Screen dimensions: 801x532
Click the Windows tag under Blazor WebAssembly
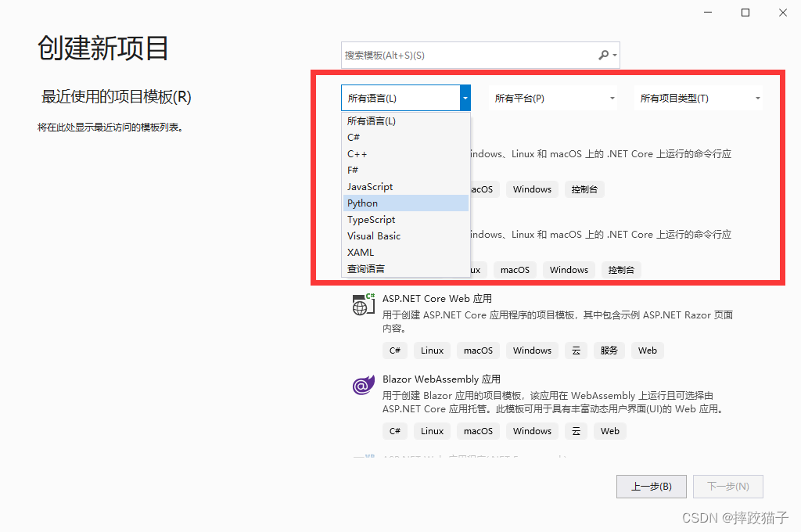coord(532,431)
